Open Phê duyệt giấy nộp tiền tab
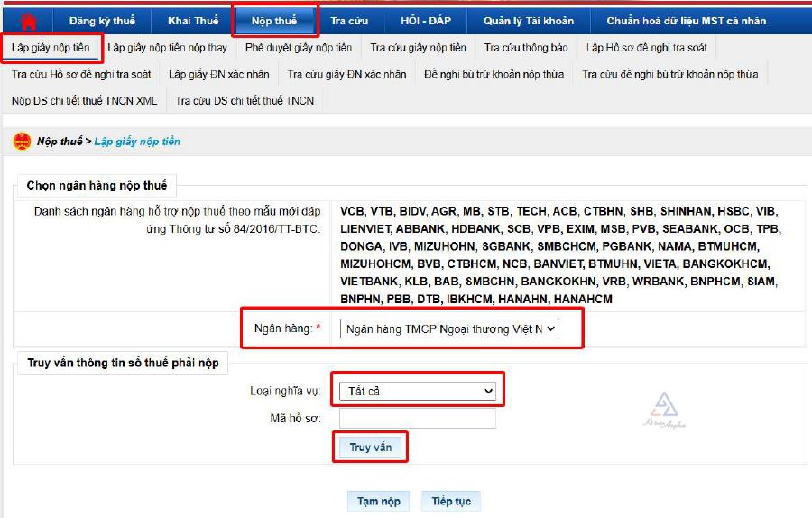Viewport: 812px width, 518px height. pos(299,48)
